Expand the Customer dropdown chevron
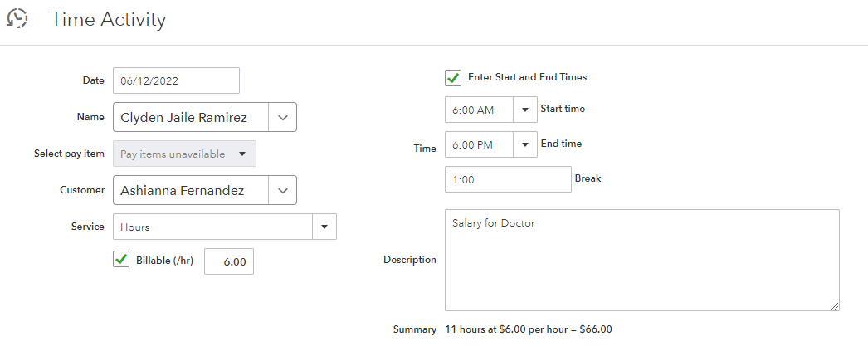This screenshot has width=868, height=351. tap(282, 191)
